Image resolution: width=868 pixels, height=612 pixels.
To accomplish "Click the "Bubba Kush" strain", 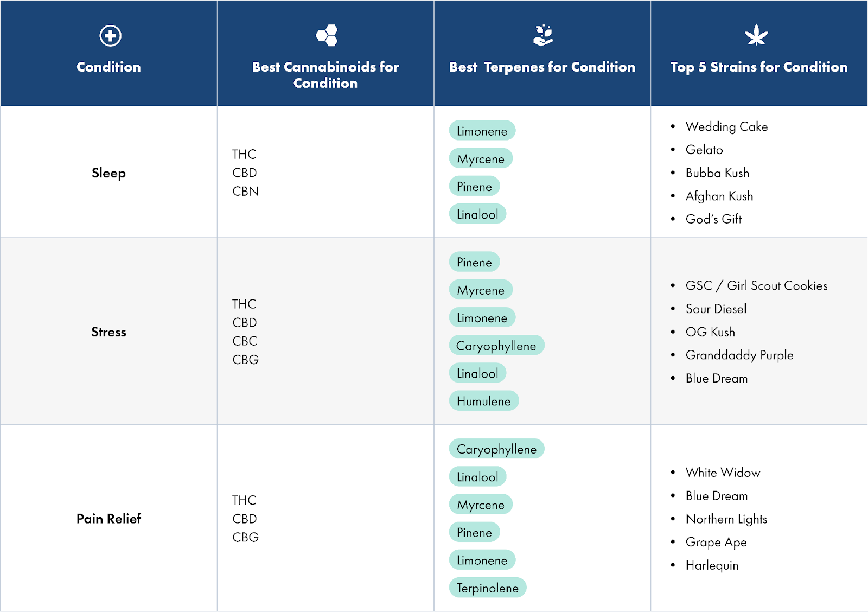I will point(717,173).
